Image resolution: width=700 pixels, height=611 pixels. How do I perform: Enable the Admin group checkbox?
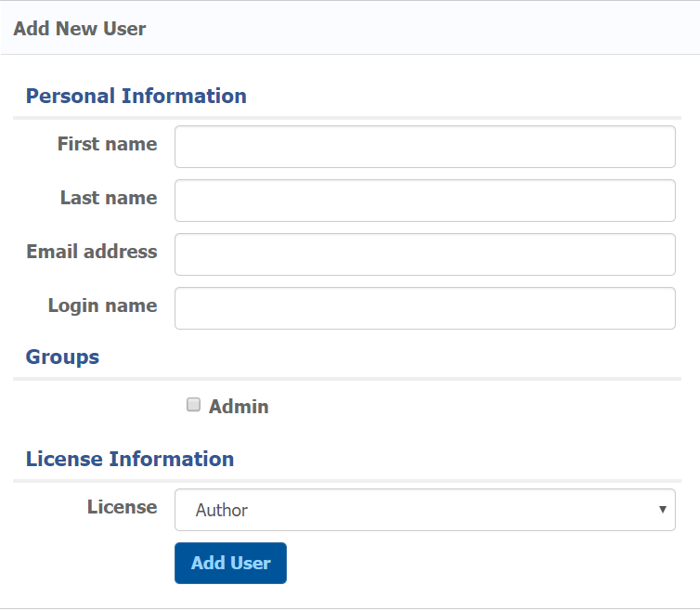tap(193, 405)
